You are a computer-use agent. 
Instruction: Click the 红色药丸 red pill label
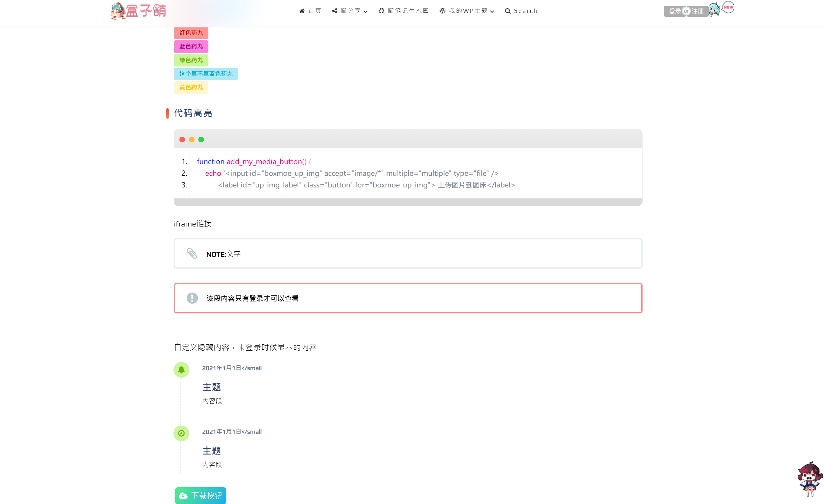pyautogui.click(x=191, y=33)
